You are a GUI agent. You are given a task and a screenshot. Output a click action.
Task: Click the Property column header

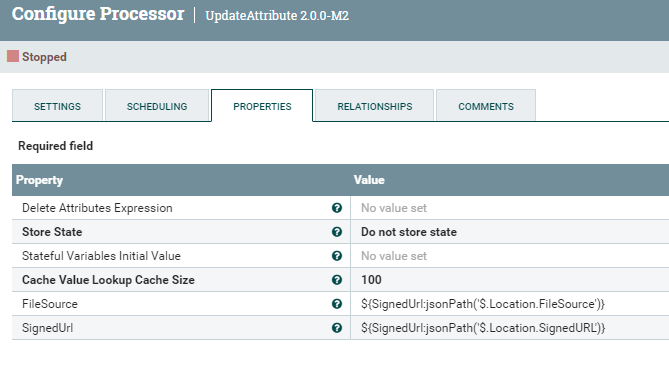point(39,180)
